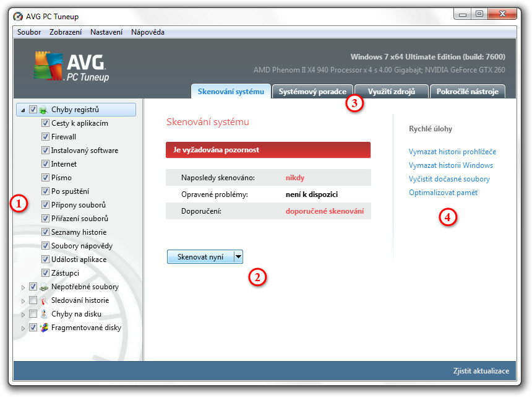532x397 pixels.
Task: Uncheck Soubory nápovědy checkbox
Action: point(45,245)
